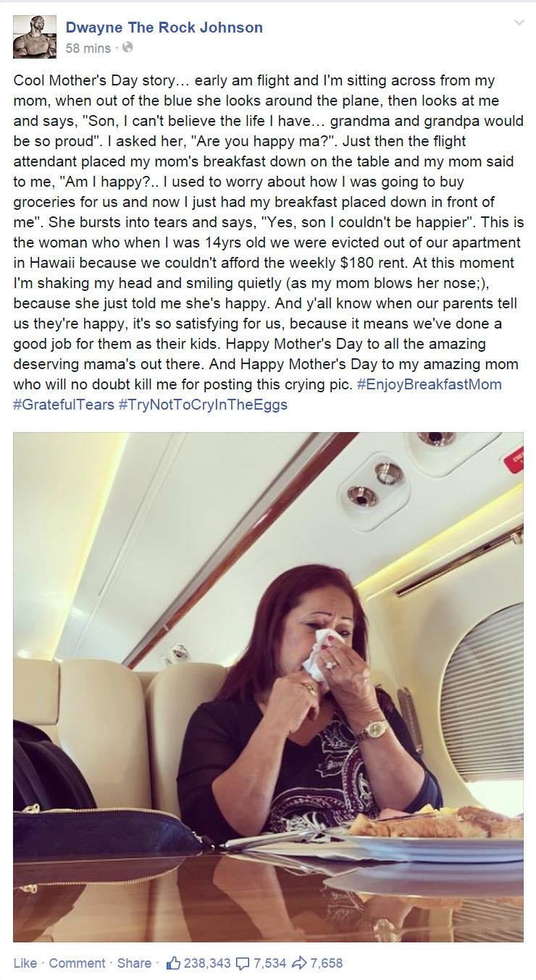Like this Mother's Day post

[25, 963]
